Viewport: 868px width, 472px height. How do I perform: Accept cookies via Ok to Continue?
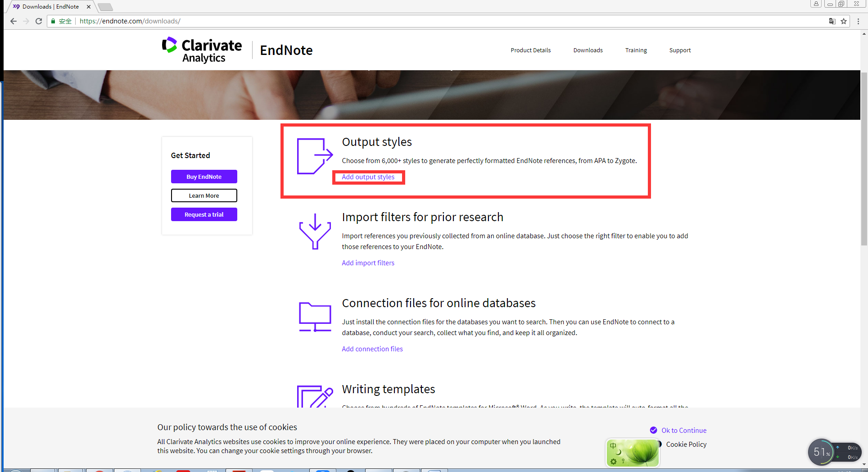coord(684,431)
